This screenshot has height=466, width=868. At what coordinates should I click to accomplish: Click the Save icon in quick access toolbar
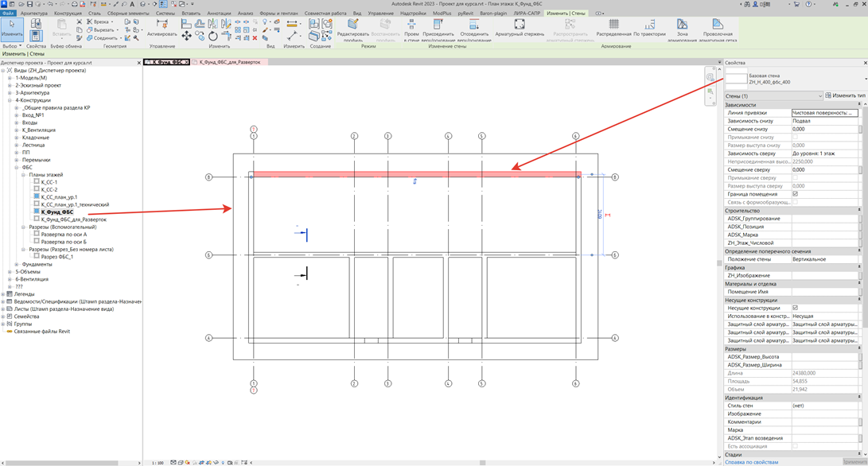point(30,4)
